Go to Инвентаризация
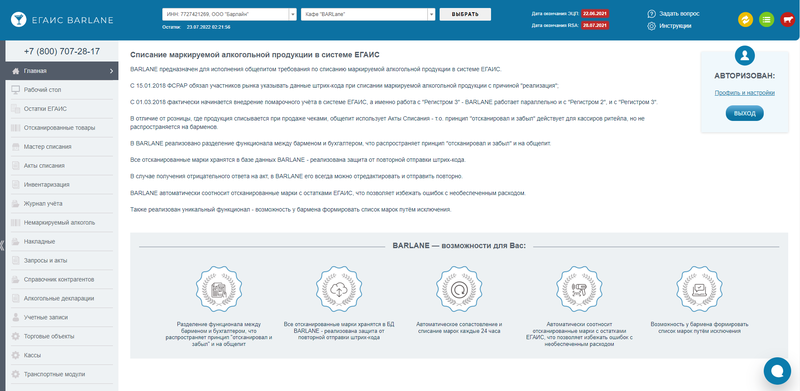The height and width of the screenshot is (391, 800). tap(62, 185)
